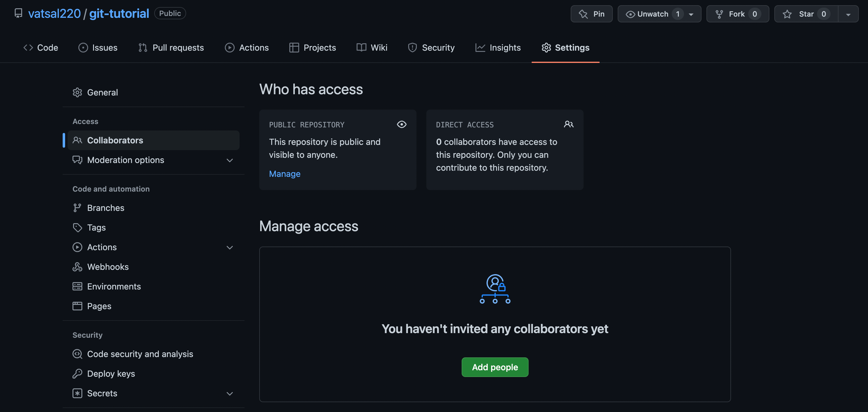Click the Code angle-brackets icon
Viewport: 868px width, 412px height.
[x=28, y=48]
